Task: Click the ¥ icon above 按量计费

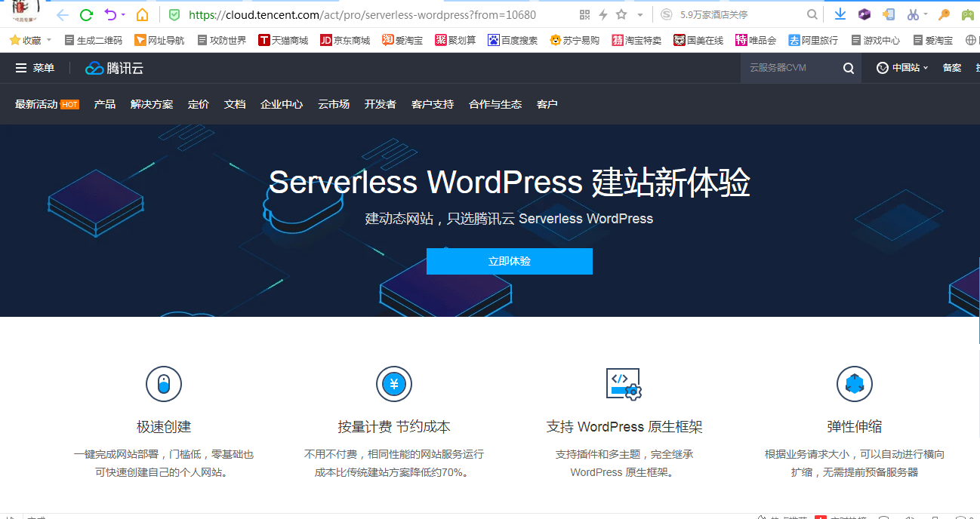Action: tap(393, 384)
